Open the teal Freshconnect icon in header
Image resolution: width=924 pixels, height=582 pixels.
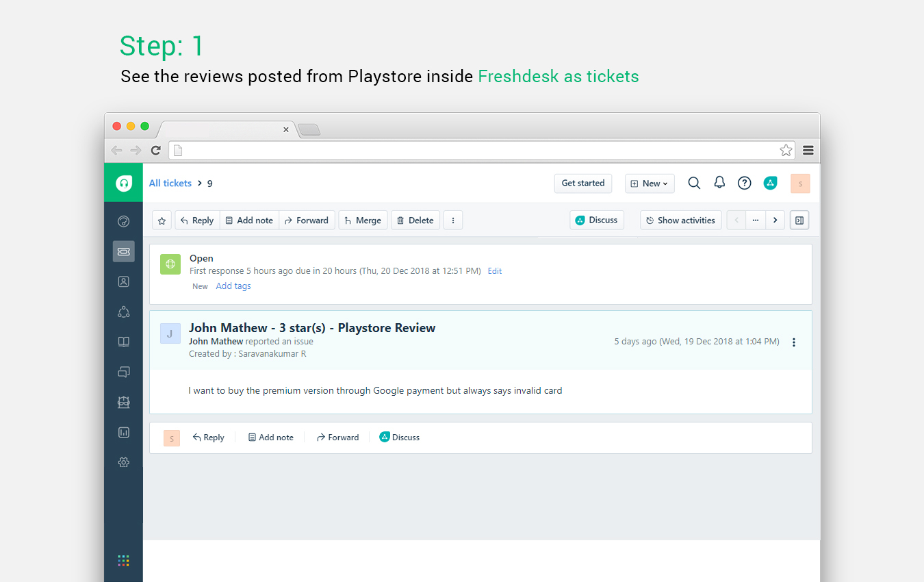tap(770, 183)
